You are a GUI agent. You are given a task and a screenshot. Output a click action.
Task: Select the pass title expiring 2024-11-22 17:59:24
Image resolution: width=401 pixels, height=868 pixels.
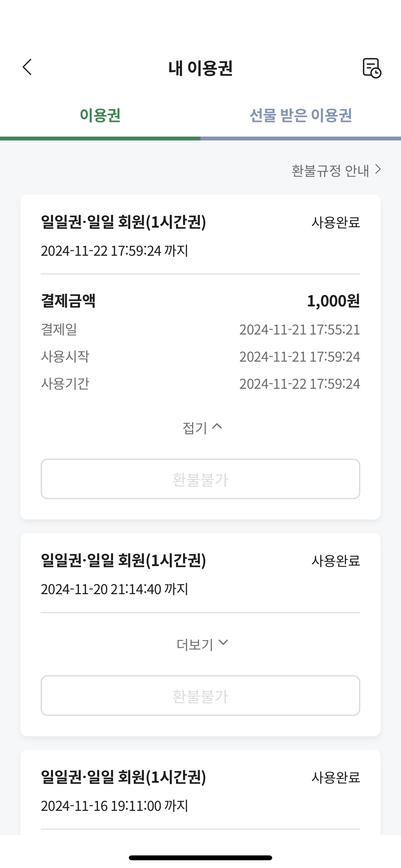123,222
